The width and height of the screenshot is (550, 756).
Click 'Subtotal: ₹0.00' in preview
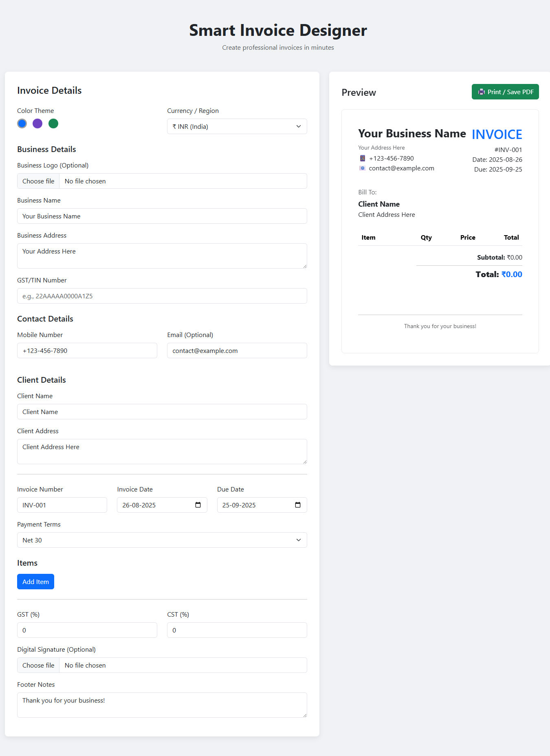(x=499, y=257)
